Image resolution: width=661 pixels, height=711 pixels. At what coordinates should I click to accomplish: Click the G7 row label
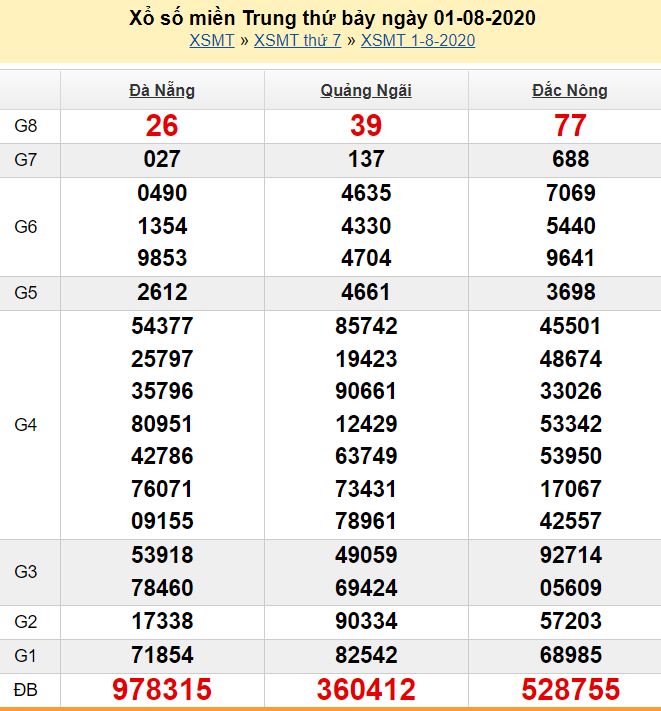26,159
